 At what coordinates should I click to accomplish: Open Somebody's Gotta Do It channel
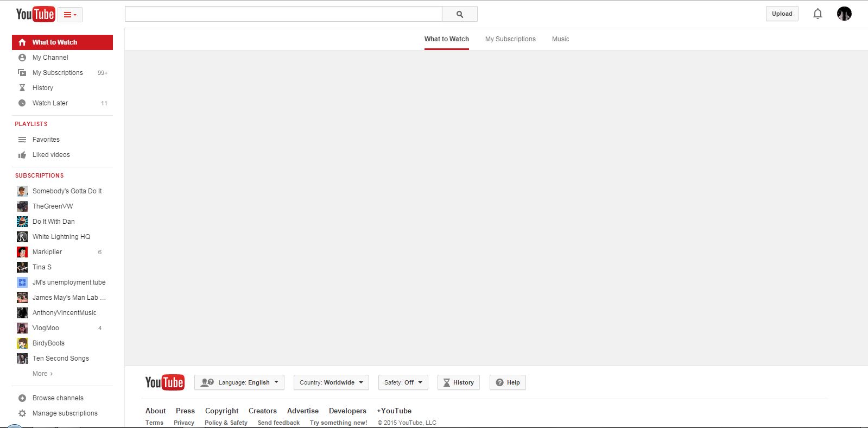pos(62,191)
